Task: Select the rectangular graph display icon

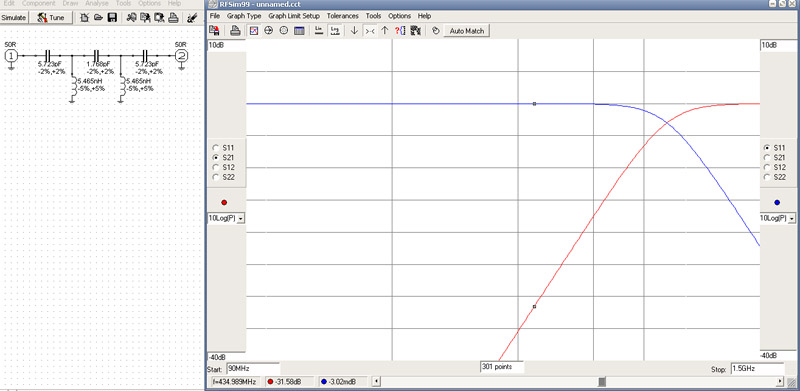Action: tap(254, 31)
